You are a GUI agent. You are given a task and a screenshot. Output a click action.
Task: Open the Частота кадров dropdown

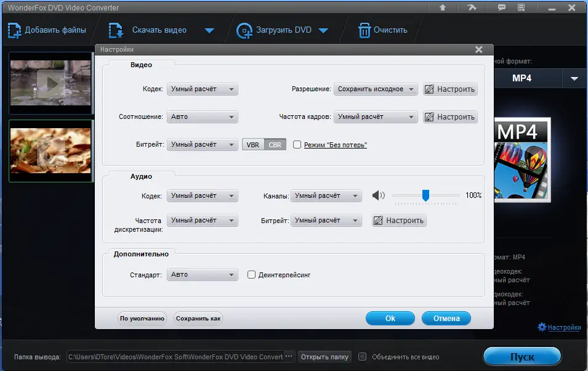[376, 116]
